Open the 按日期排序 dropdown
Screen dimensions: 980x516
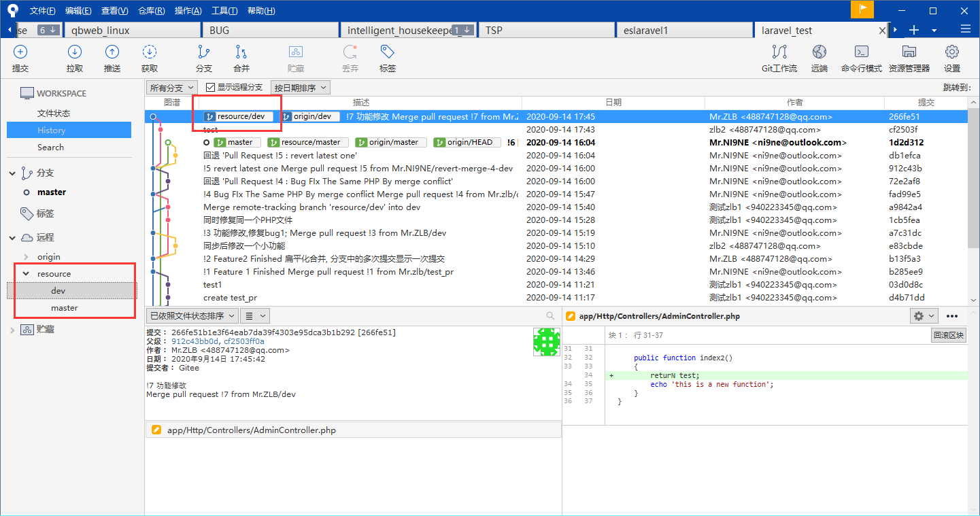pyautogui.click(x=300, y=88)
